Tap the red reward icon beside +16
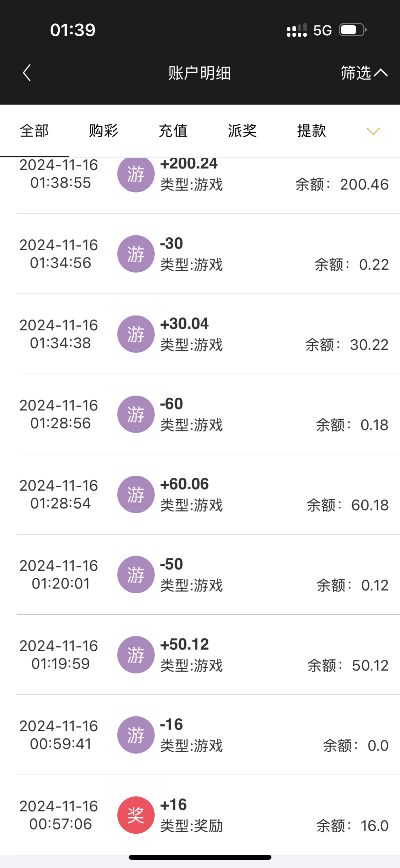This screenshot has height=868, width=400. pyautogui.click(x=136, y=815)
